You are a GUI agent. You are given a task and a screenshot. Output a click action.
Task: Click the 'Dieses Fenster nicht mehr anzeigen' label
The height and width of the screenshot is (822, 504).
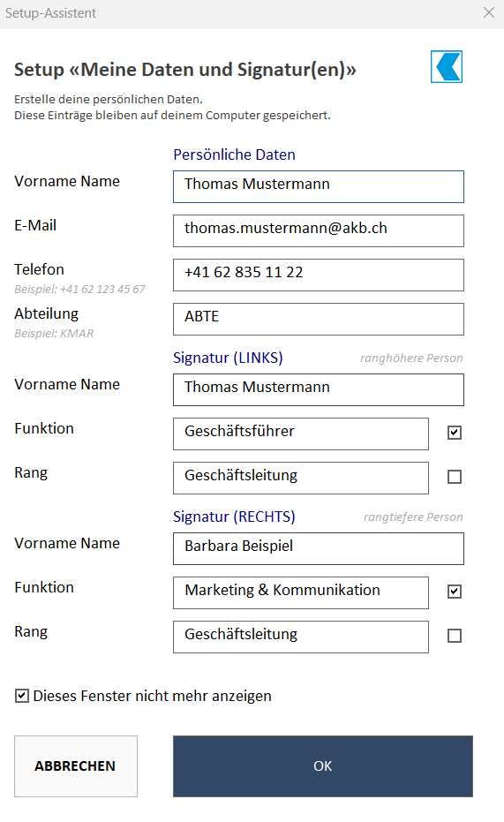[153, 696]
